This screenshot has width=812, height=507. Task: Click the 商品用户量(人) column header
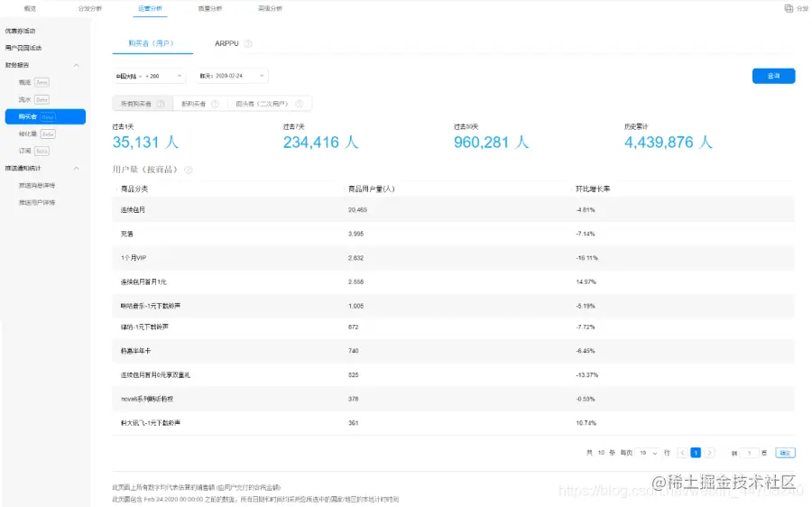click(372, 189)
